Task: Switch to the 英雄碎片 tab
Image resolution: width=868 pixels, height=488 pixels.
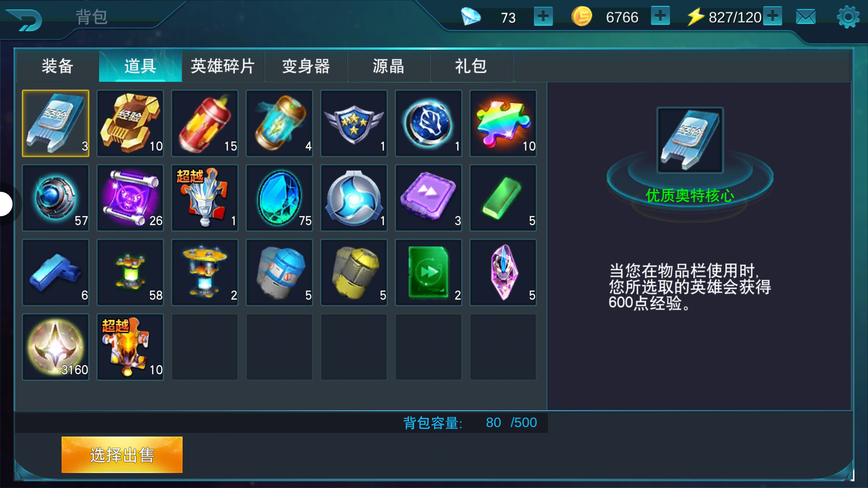Action: coord(223,66)
